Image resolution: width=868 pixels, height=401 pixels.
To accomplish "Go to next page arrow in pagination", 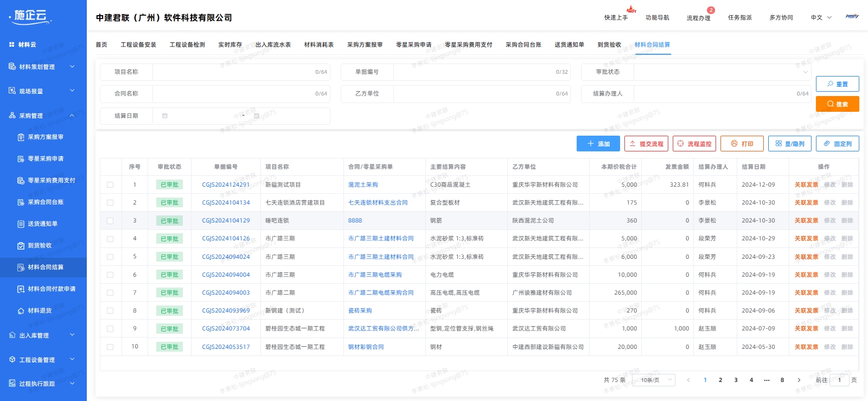I will click(x=799, y=380).
